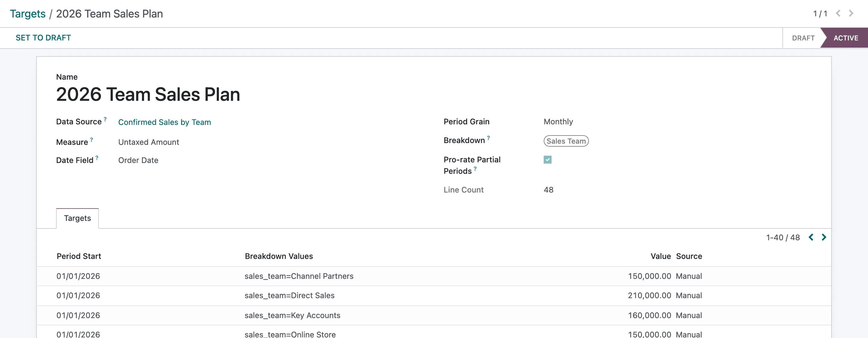This screenshot has width=868, height=338.
Task: Click the 2026 Team Sales Plan name heading
Action: coord(148,94)
